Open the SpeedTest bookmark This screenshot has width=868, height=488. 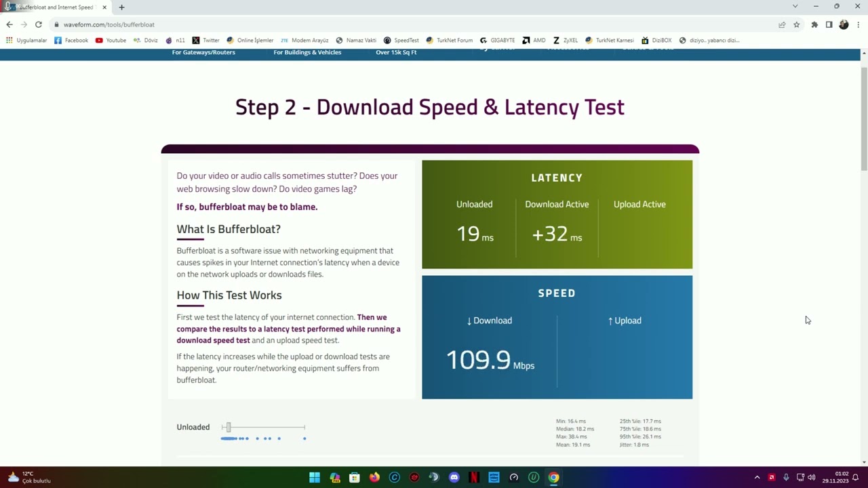pos(401,40)
